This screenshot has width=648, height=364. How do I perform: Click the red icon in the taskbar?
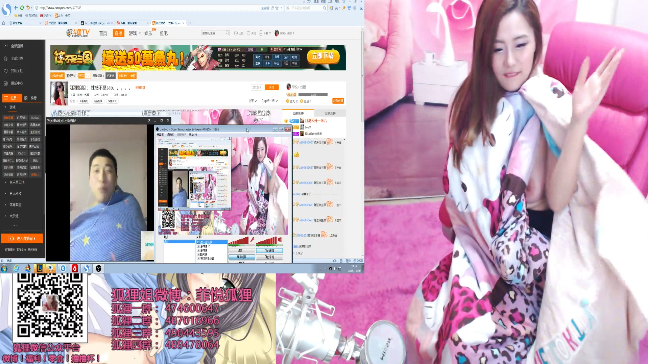(75, 268)
